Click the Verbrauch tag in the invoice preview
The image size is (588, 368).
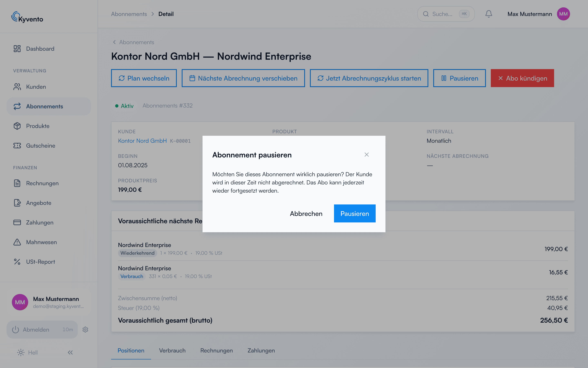click(x=132, y=276)
